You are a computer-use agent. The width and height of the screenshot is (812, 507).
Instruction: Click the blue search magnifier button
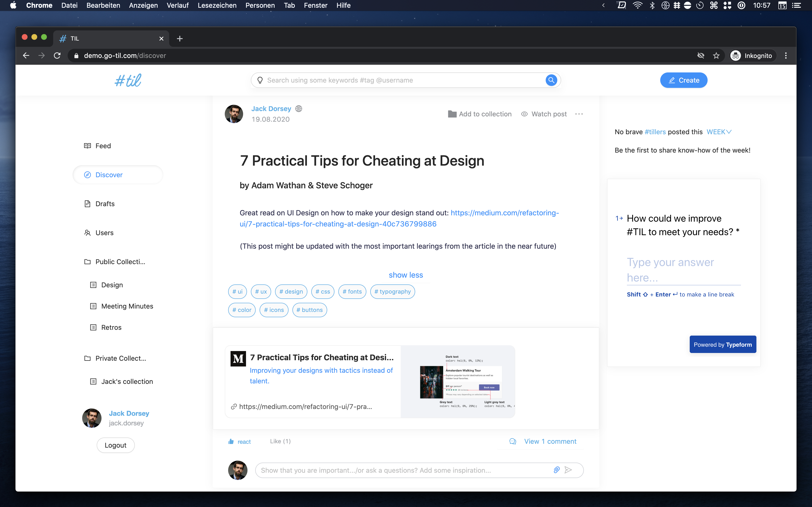[x=551, y=80]
